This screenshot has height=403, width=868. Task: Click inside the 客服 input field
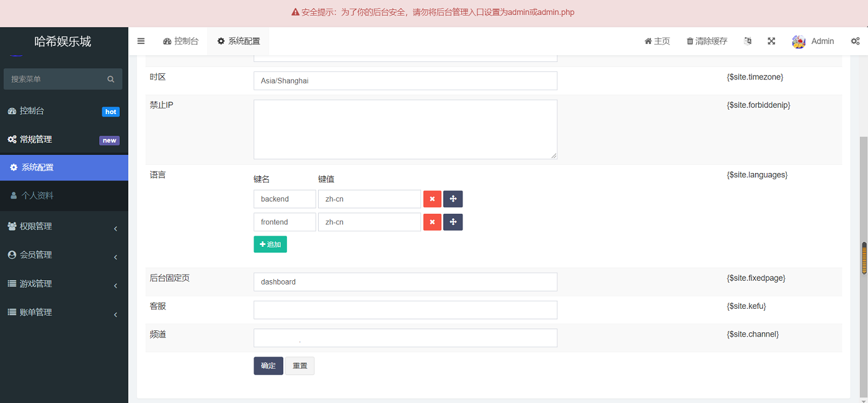coord(405,309)
